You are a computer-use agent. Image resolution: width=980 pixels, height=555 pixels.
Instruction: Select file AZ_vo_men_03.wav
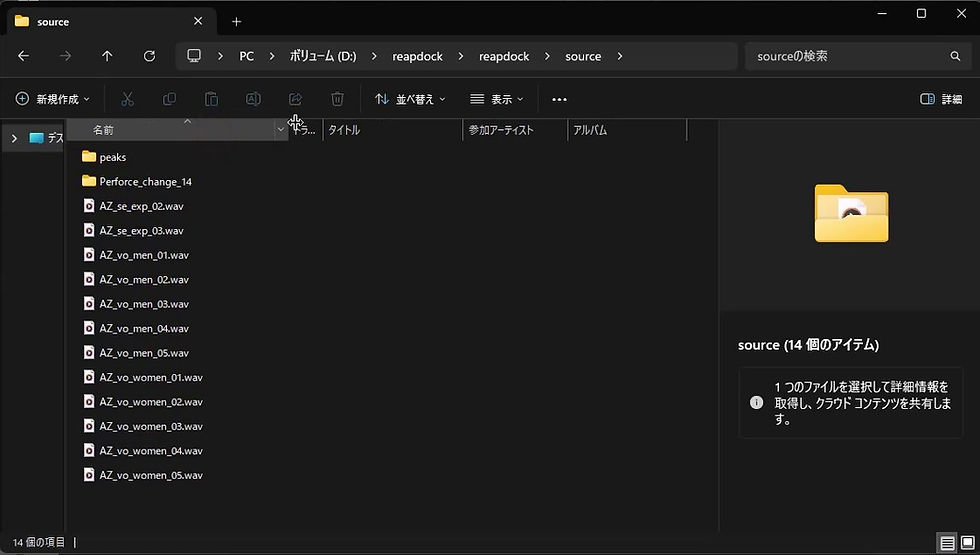(144, 304)
